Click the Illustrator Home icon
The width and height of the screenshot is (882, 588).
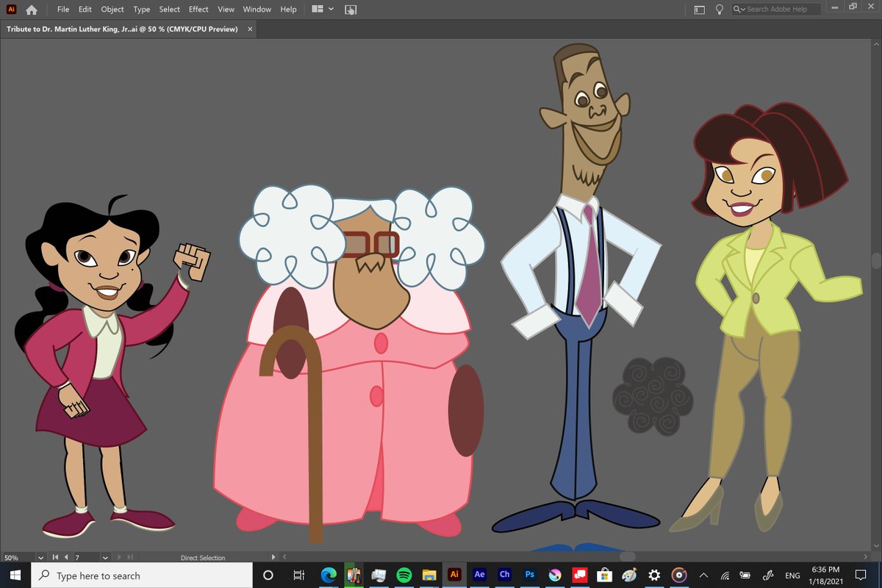[x=32, y=10]
